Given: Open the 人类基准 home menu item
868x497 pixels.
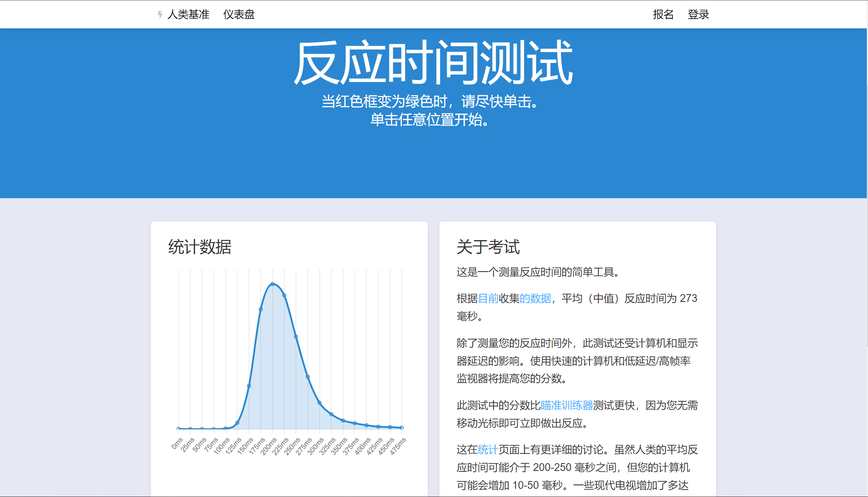Looking at the screenshot, I should pyautogui.click(x=188, y=14).
